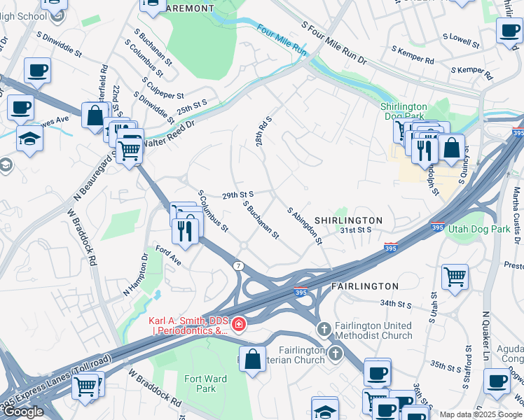
Task: Select the shopping cart pin above 34th St S
Action: pos(455,280)
